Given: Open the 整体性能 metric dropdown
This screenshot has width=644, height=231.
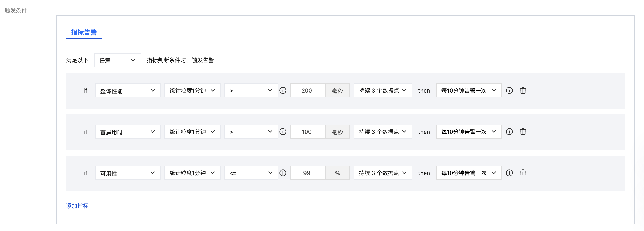Looking at the screenshot, I should click(x=128, y=90).
